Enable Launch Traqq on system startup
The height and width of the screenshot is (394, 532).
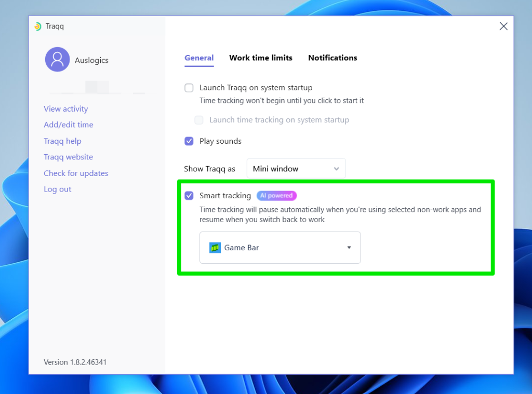click(189, 88)
